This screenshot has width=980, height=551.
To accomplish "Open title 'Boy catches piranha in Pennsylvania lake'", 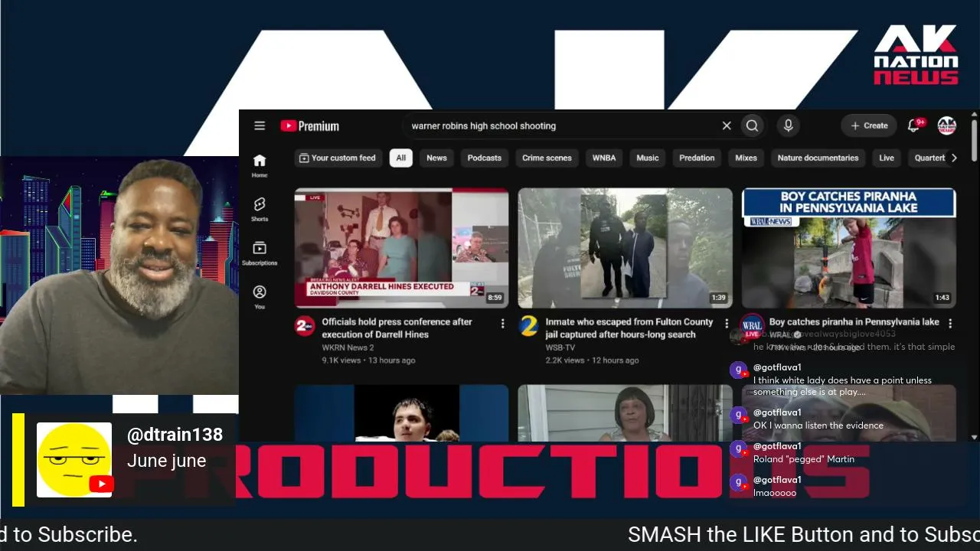I will point(854,322).
